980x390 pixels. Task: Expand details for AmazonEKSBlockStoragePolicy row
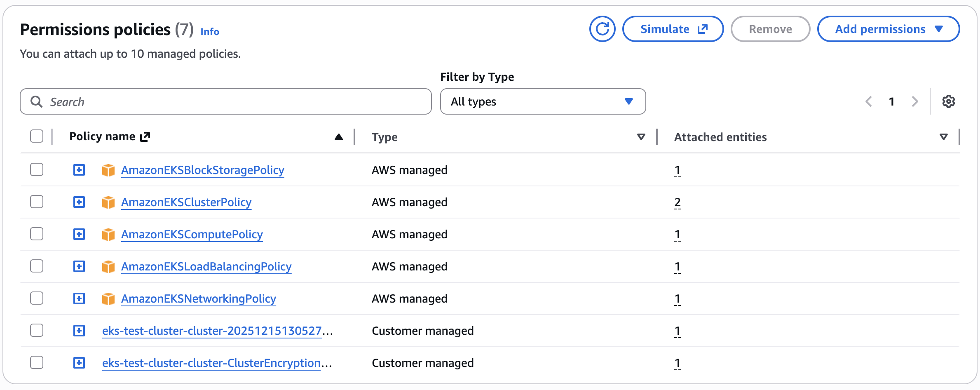(79, 169)
